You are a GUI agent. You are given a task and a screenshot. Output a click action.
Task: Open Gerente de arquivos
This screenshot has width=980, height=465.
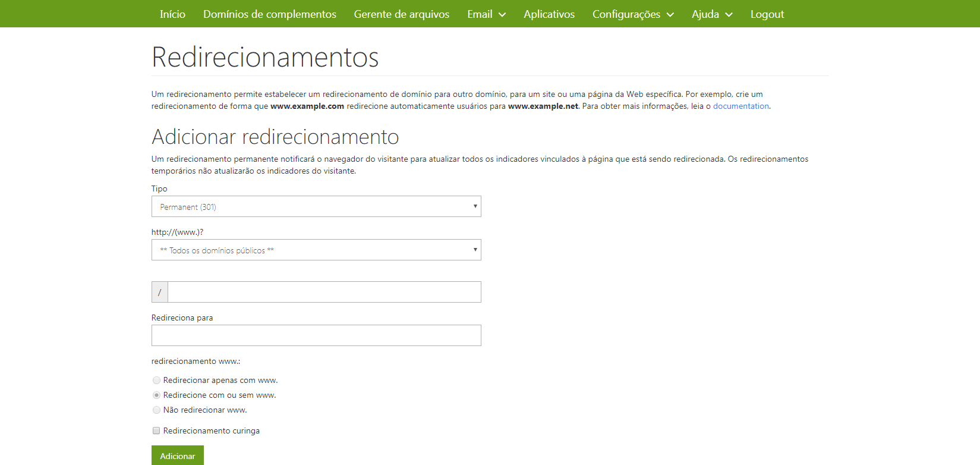tap(401, 14)
